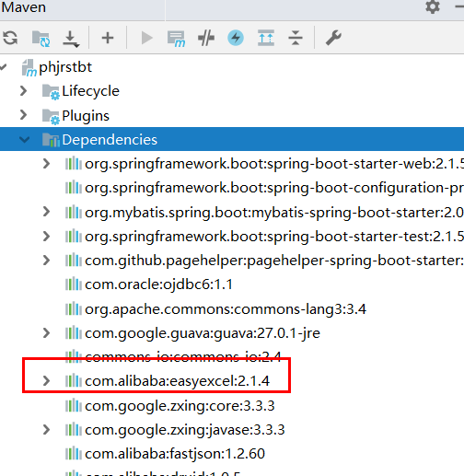Expand the Plugins node
This screenshot has height=476, width=464.
pyautogui.click(x=23, y=115)
